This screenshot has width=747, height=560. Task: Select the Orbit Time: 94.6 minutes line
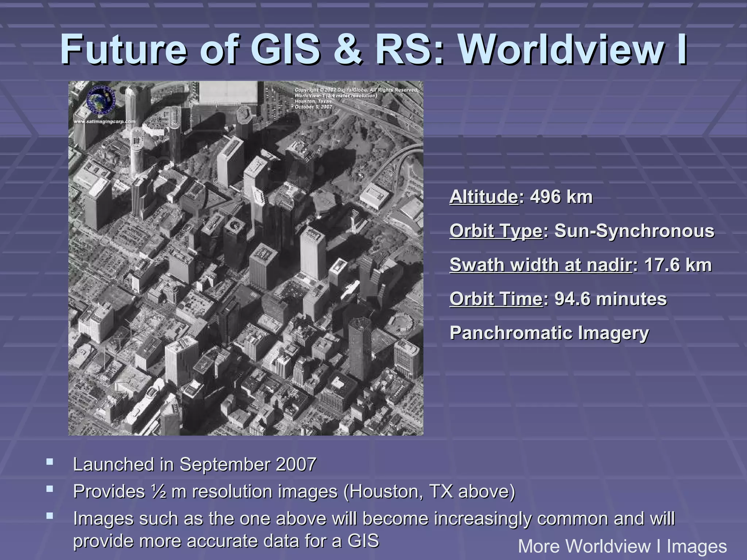tap(558, 299)
